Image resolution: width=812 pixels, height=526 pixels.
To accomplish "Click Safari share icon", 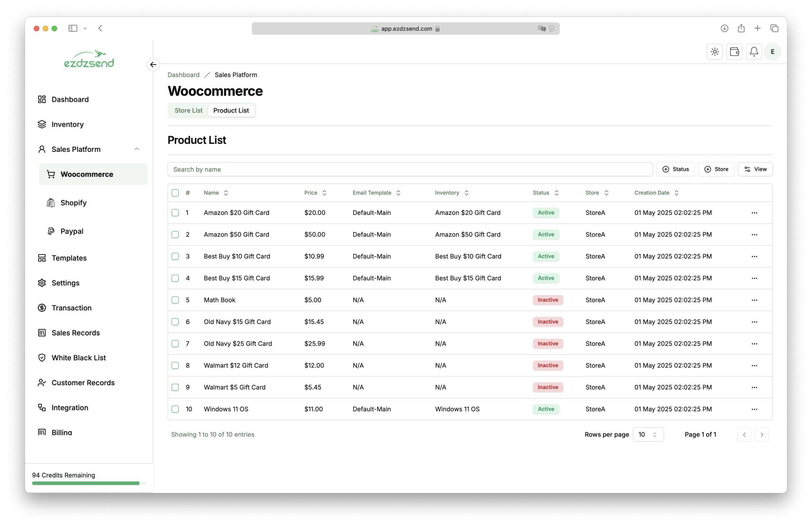I will click(x=741, y=28).
